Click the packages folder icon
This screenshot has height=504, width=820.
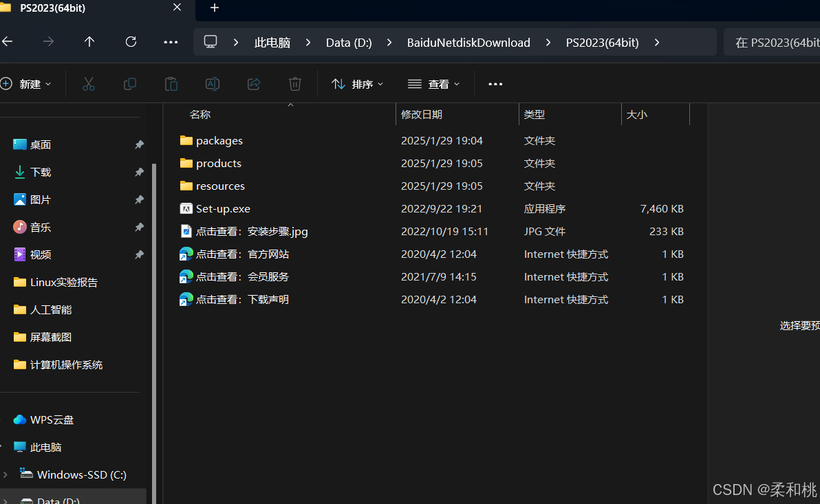(186, 140)
